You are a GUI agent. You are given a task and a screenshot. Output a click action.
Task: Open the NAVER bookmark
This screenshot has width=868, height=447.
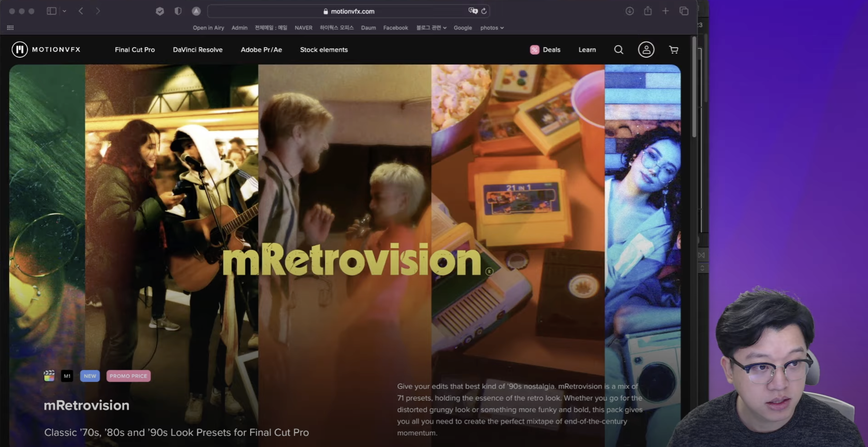[x=303, y=28]
